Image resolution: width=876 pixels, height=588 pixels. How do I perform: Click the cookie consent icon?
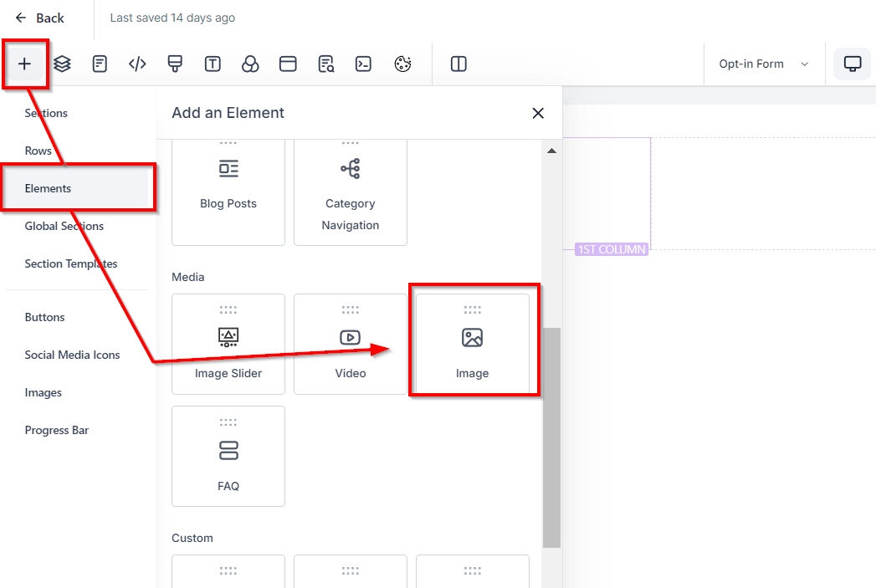coord(402,64)
